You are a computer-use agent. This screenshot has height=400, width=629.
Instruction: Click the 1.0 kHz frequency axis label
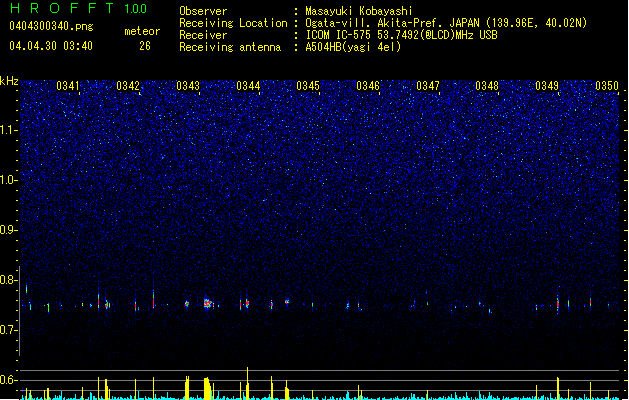click(9, 180)
